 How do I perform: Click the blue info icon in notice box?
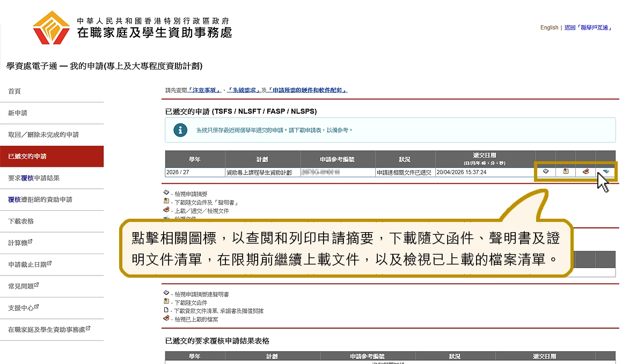tap(181, 130)
